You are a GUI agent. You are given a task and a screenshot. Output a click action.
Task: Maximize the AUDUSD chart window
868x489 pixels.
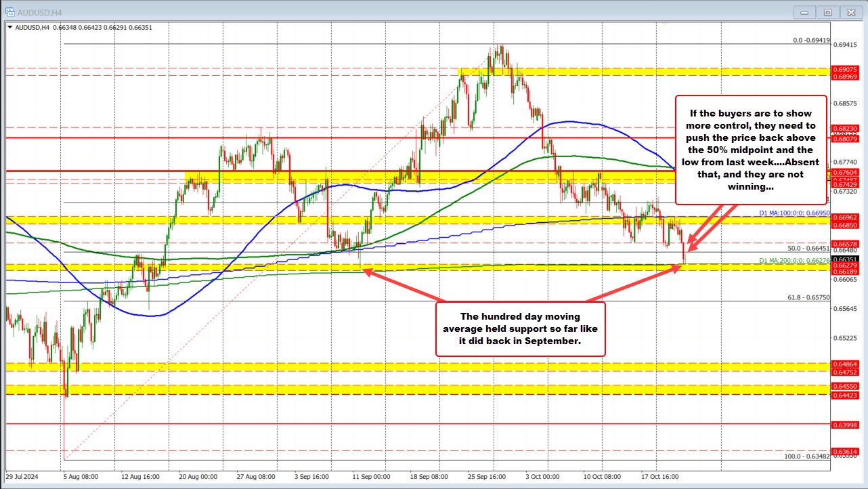(827, 12)
